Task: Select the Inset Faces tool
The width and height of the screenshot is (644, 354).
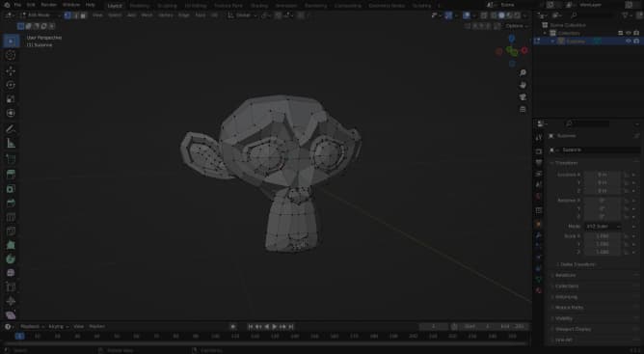Action: pos(11,189)
